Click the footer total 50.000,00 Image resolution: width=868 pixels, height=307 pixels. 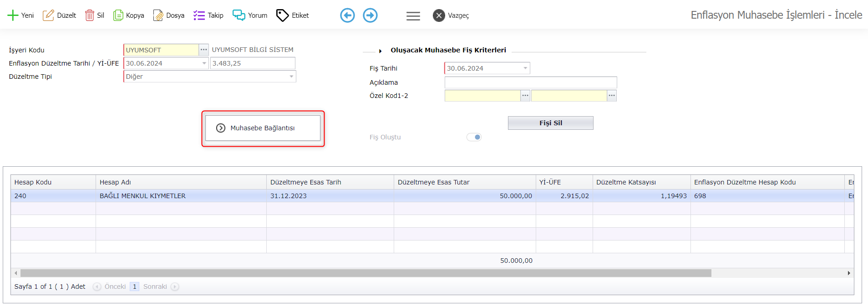coord(516,261)
